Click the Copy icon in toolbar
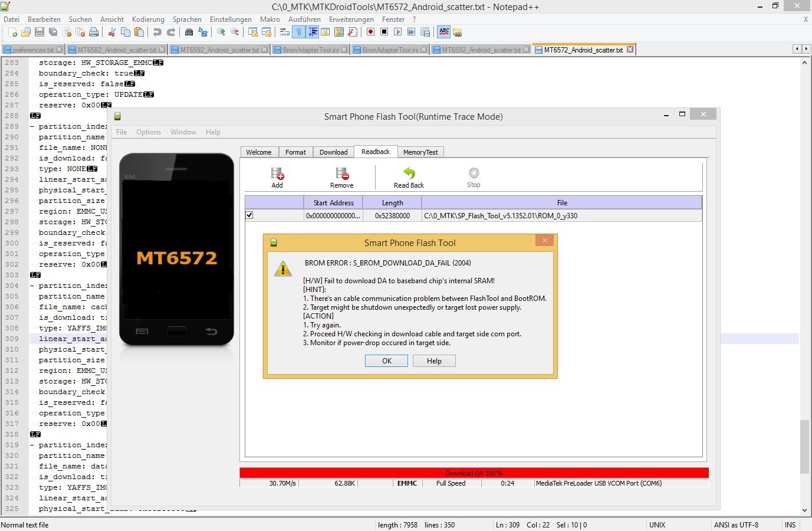Image resolution: width=812 pixels, height=531 pixels. 125,32
